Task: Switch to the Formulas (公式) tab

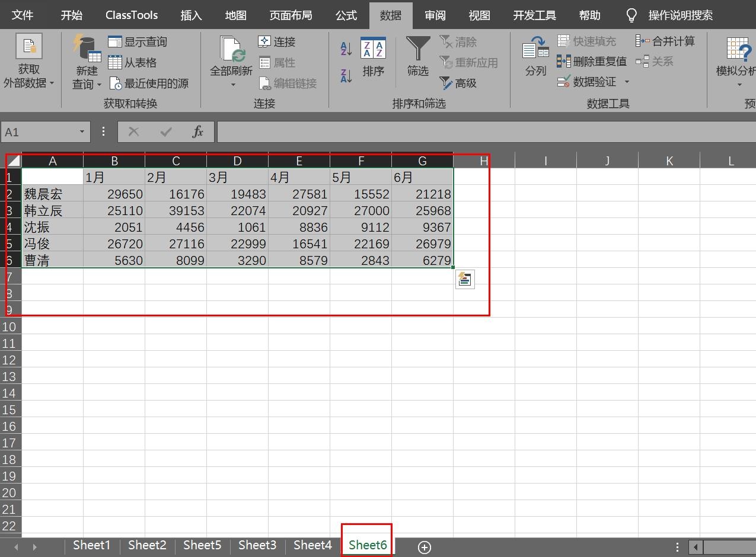Action: [346, 15]
